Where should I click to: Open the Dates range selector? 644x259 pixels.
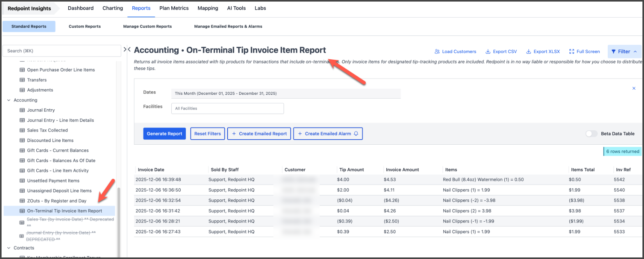coord(285,94)
